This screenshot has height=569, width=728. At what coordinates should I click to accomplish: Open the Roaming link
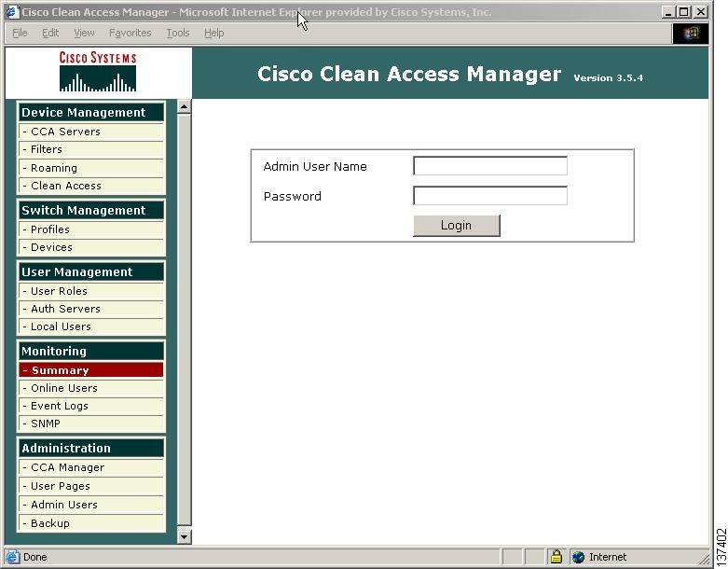(x=91, y=168)
